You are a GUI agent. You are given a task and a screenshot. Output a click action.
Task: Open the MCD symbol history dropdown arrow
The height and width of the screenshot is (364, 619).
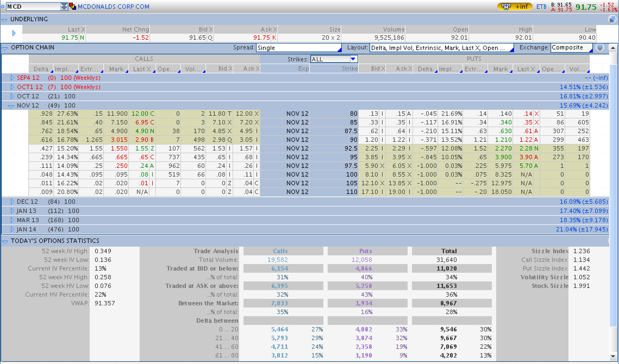(x=64, y=7)
